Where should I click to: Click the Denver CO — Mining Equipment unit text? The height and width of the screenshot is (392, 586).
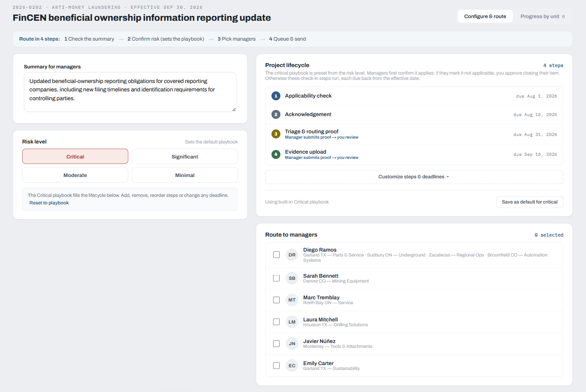tap(336, 281)
